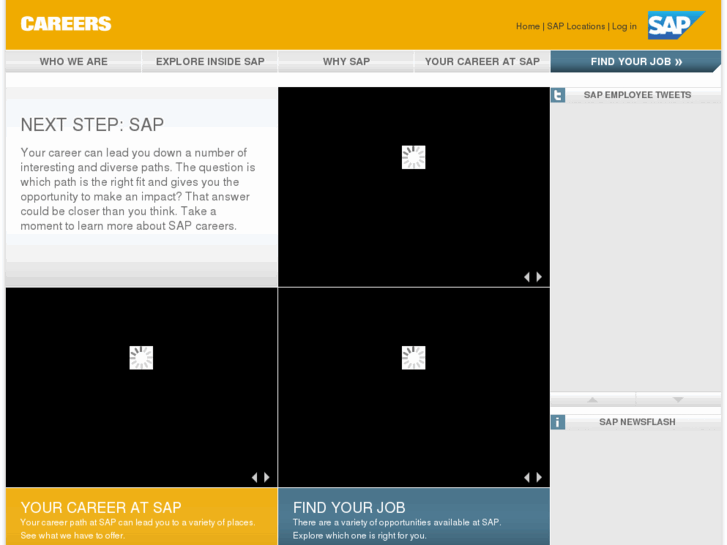This screenshot has height=545, width=727.
Task: Click next arrow in bottom right video panel
Action: pos(540,477)
